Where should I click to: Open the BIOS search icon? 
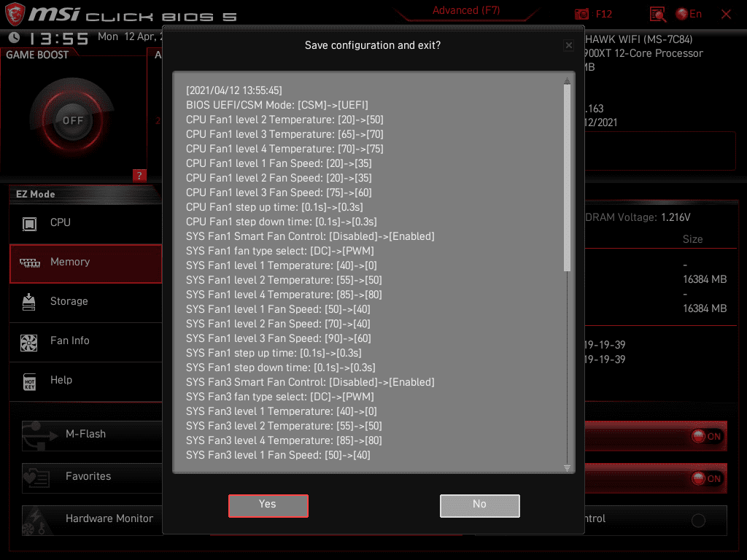coord(658,15)
